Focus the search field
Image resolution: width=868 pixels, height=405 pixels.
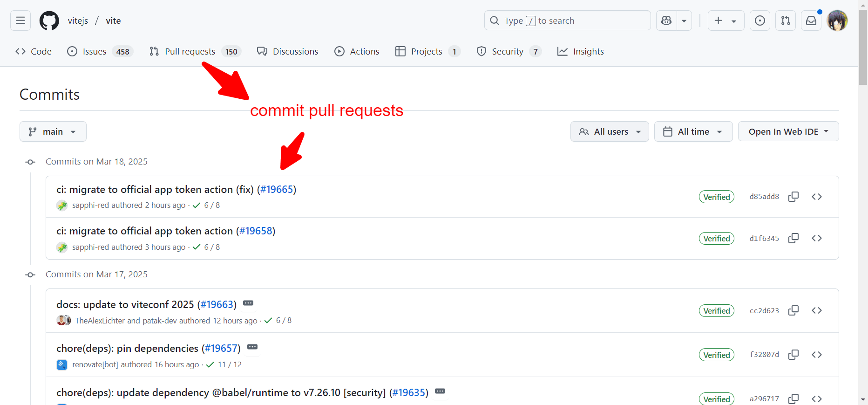click(568, 21)
